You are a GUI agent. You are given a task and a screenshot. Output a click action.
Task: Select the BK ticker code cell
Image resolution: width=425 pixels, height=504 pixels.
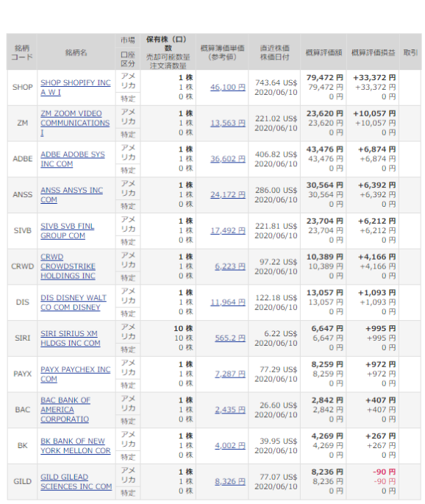(22, 446)
